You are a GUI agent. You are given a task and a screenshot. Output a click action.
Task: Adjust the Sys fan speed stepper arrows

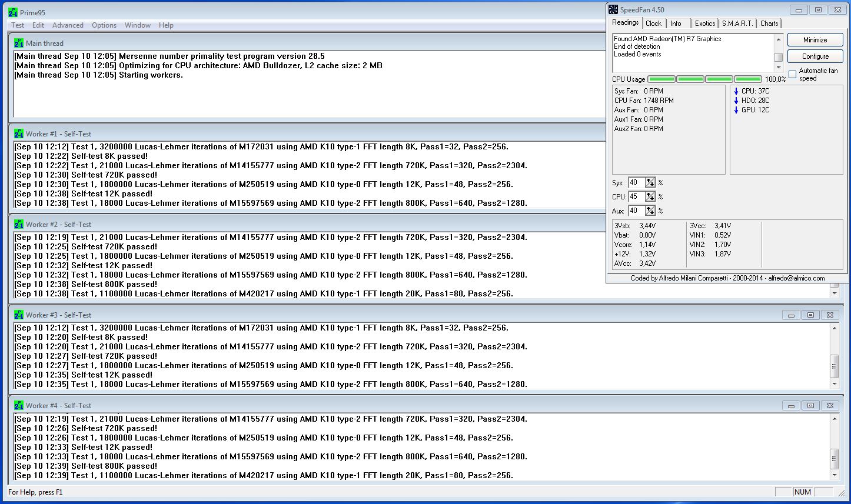(x=650, y=182)
